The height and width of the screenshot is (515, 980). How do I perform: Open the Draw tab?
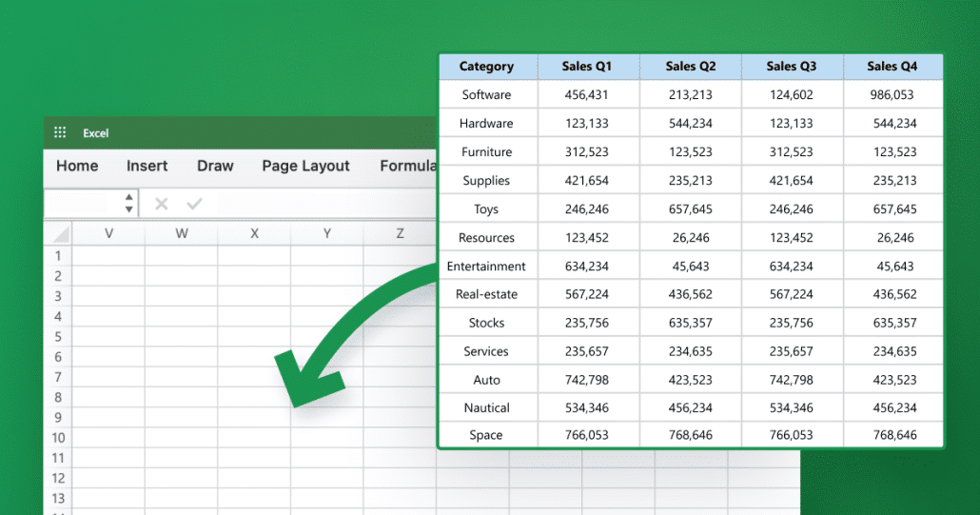[215, 166]
